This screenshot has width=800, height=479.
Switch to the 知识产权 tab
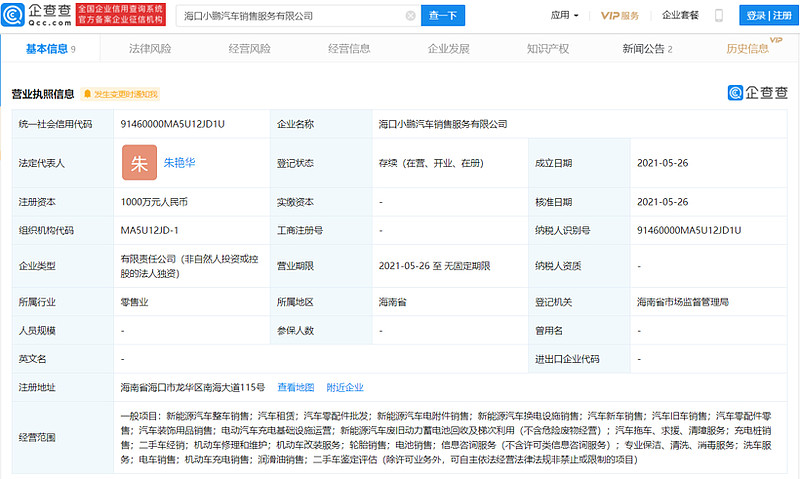click(548, 49)
